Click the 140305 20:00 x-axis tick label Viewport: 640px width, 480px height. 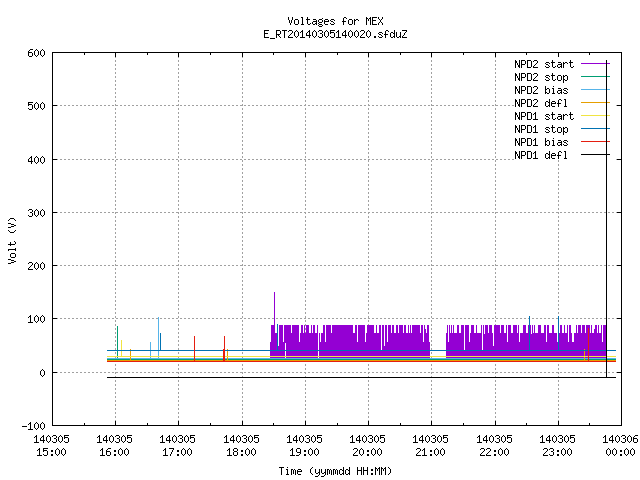click(368, 446)
